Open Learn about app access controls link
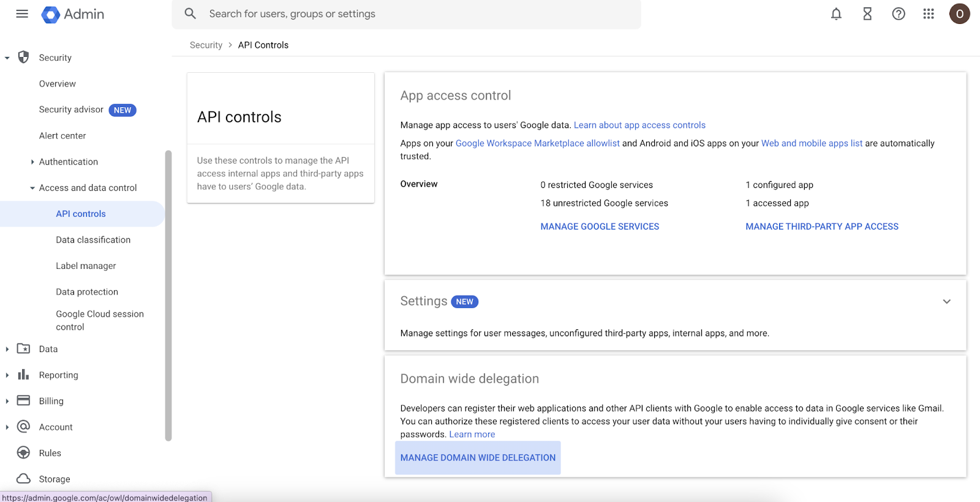The image size is (980, 502). click(639, 125)
